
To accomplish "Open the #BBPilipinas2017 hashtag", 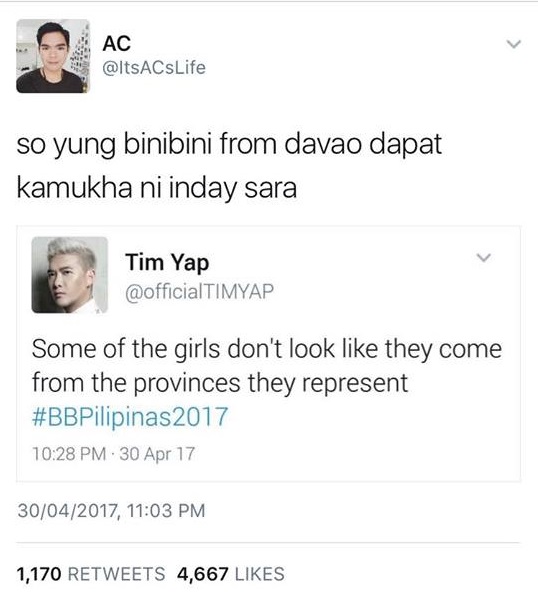I will pyautogui.click(x=130, y=417).
